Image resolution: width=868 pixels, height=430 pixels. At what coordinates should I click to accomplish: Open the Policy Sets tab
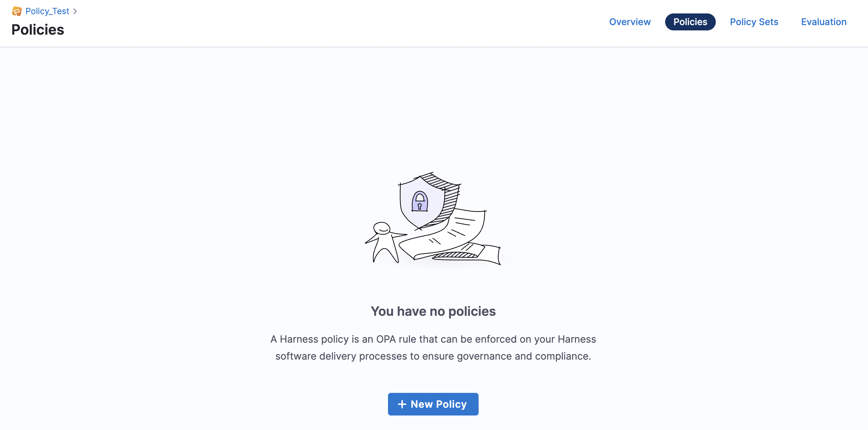tap(754, 22)
